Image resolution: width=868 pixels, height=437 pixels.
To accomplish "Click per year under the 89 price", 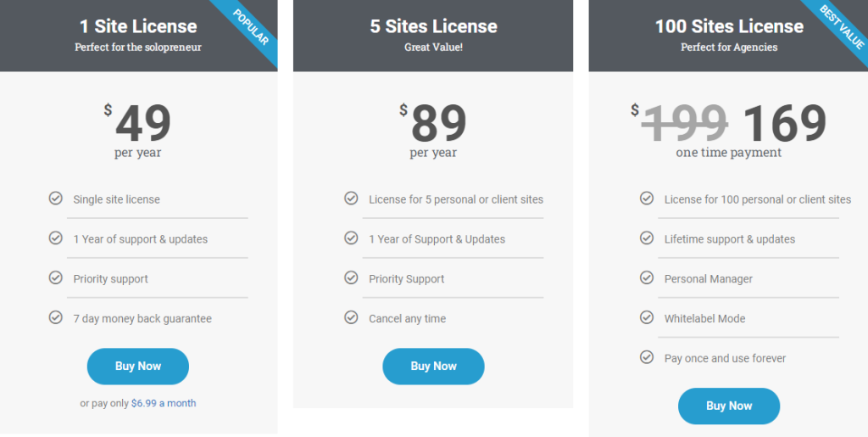I will click(433, 153).
